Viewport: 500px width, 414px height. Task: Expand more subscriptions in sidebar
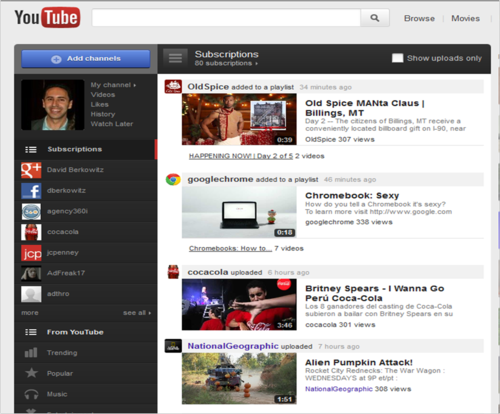coord(30,313)
